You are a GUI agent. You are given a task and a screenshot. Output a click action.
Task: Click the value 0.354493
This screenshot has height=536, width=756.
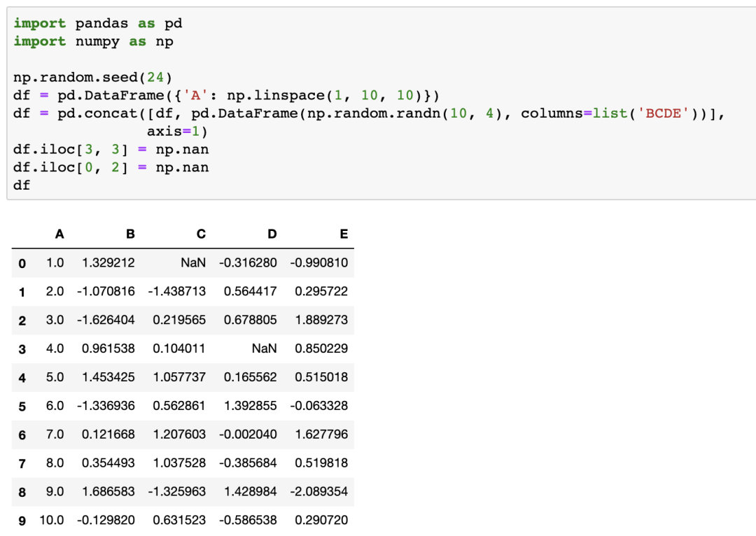108,463
